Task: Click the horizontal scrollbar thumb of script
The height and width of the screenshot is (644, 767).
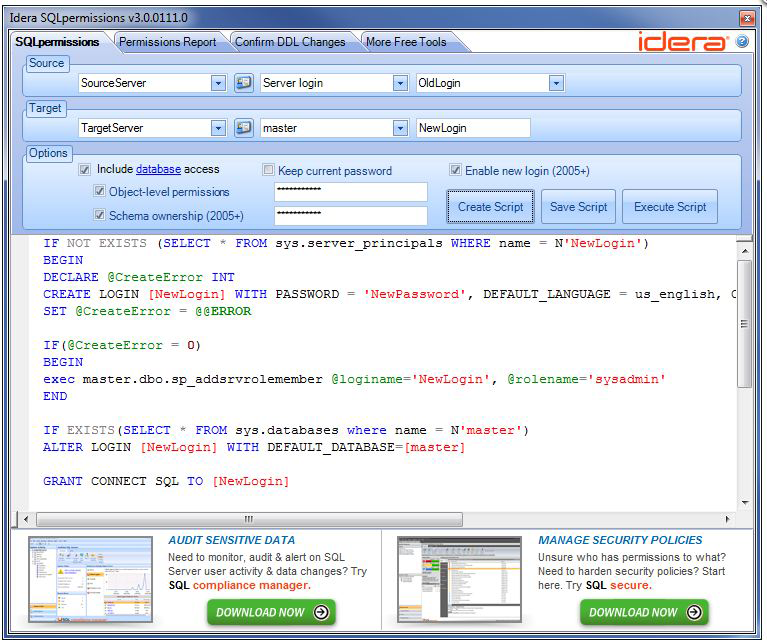Action: click(x=249, y=519)
